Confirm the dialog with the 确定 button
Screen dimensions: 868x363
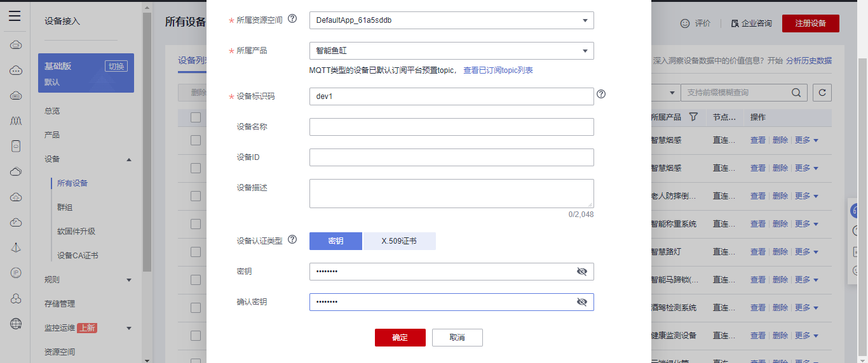point(400,338)
